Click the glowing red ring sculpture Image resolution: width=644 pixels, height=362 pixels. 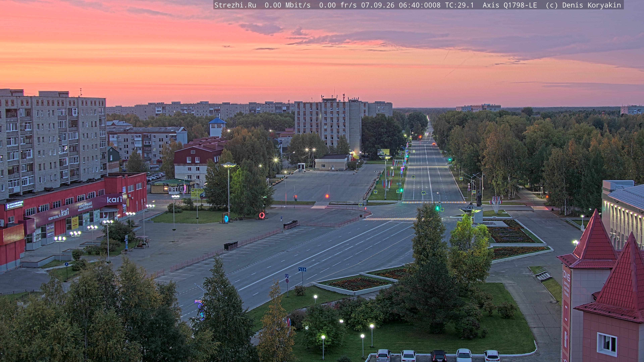pyautogui.click(x=262, y=215)
